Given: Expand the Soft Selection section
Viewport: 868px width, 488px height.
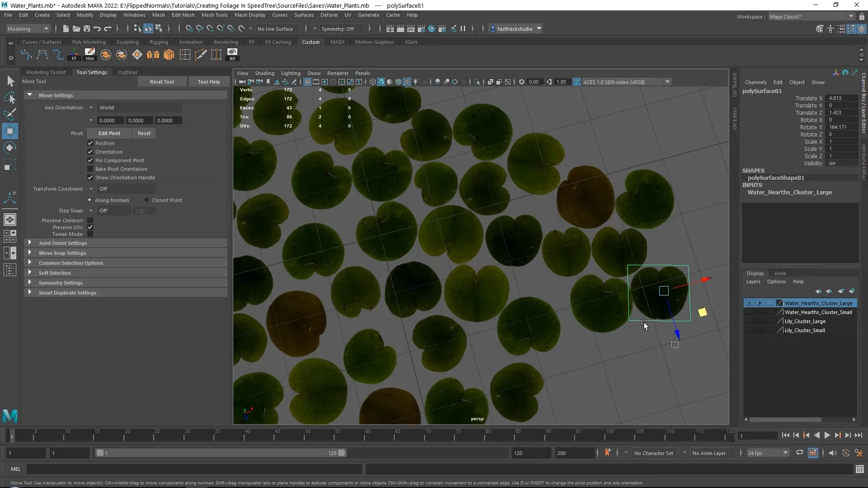Looking at the screenshot, I should coord(55,273).
